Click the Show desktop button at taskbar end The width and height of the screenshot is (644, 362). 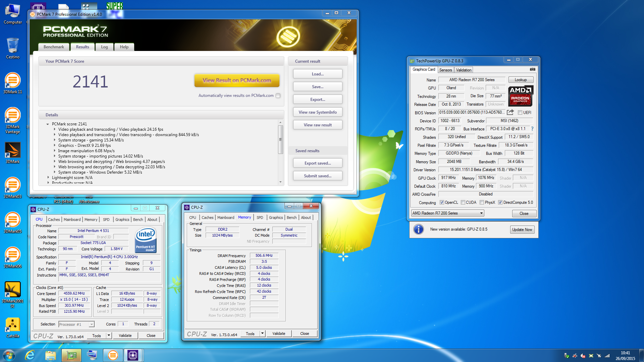pos(641,355)
